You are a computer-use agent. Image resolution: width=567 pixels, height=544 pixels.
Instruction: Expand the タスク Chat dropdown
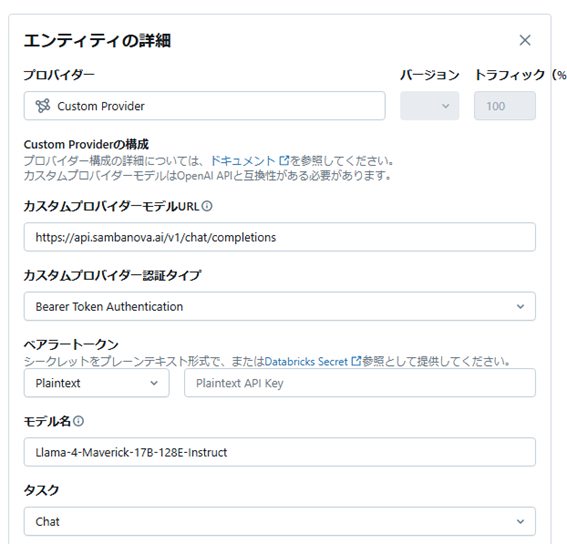click(x=280, y=521)
